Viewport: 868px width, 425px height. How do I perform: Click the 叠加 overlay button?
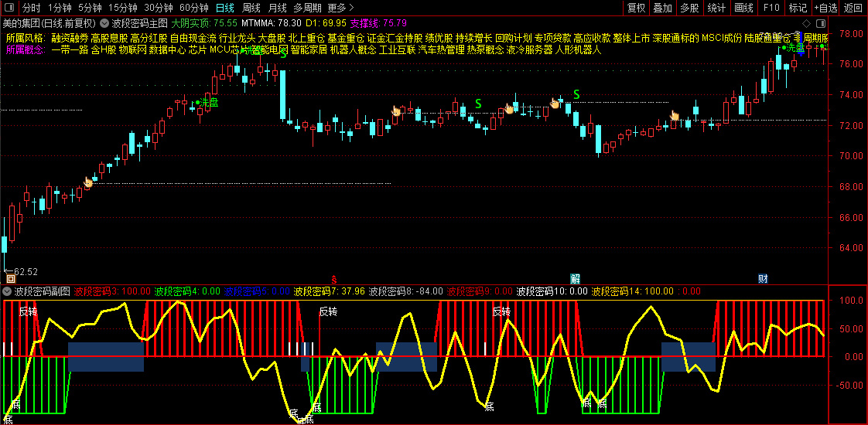tap(663, 8)
